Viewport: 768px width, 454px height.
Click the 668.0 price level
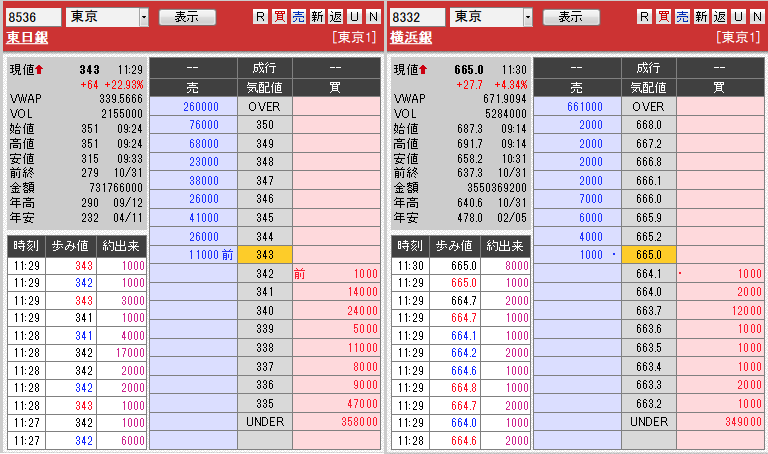pos(649,125)
